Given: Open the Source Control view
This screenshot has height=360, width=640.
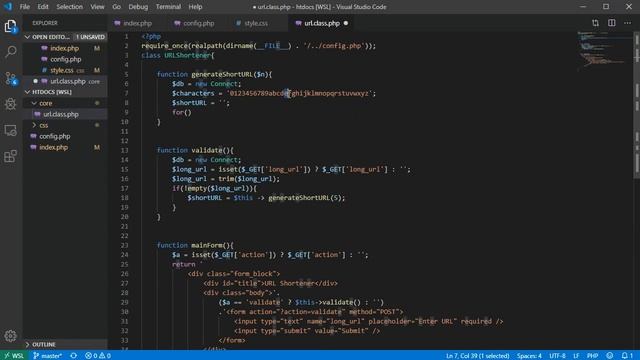Looking at the screenshot, I should pyautogui.click(x=11, y=78).
